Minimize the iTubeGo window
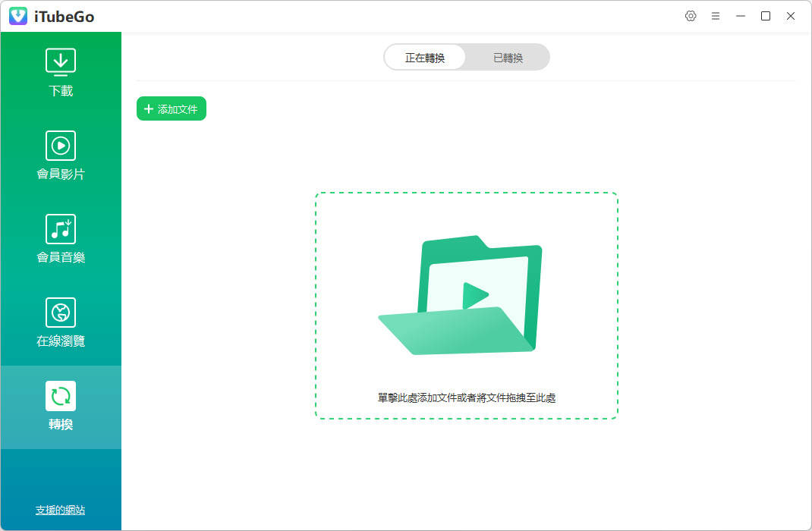This screenshot has height=531, width=812. point(741,16)
